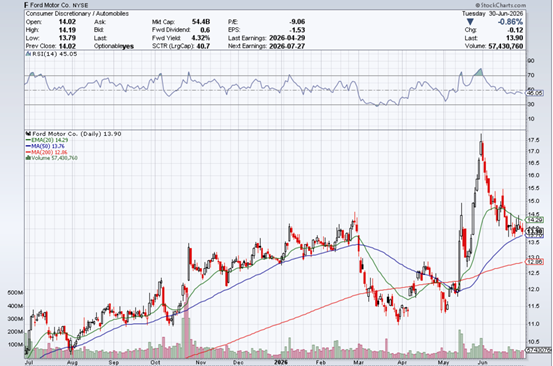Image resolution: width=553 pixels, height=366 pixels.
Task: Click the Ford Motor Co. NYSE title
Action: coord(59,5)
